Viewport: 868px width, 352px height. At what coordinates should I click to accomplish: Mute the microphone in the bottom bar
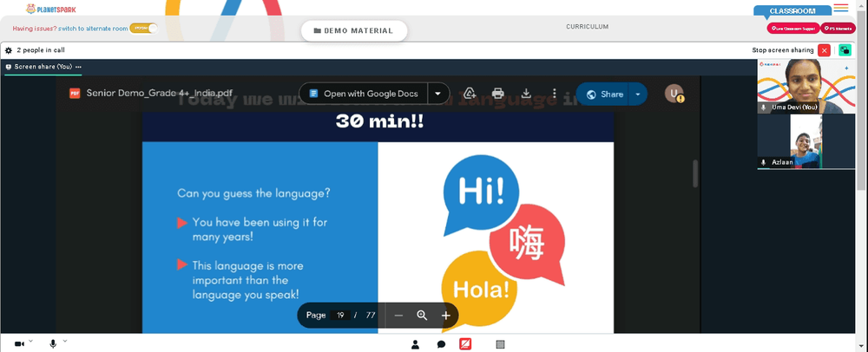(53, 343)
